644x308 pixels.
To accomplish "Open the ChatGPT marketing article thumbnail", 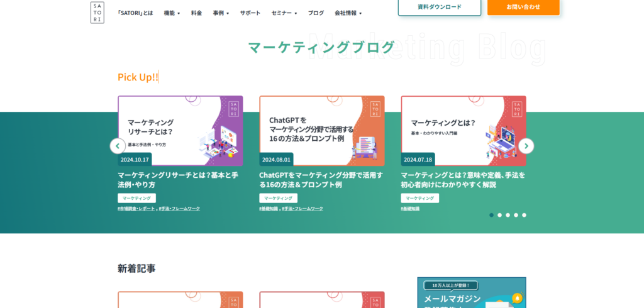I will 321,130.
